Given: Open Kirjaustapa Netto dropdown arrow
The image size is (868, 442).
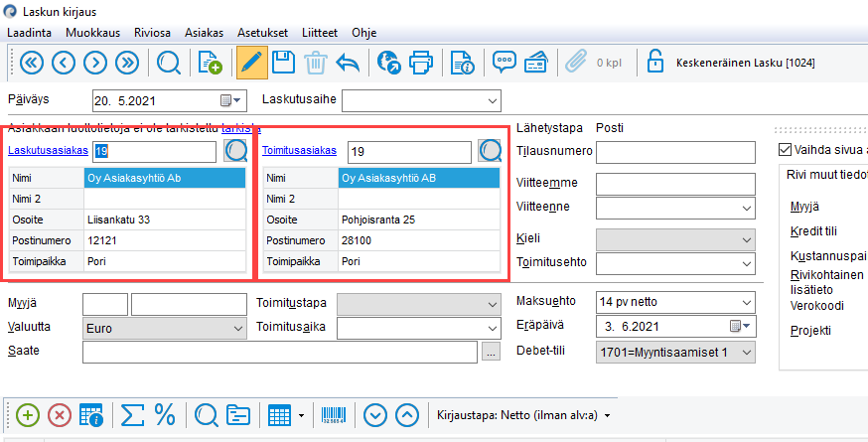Looking at the screenshot, I should (607, 415).
